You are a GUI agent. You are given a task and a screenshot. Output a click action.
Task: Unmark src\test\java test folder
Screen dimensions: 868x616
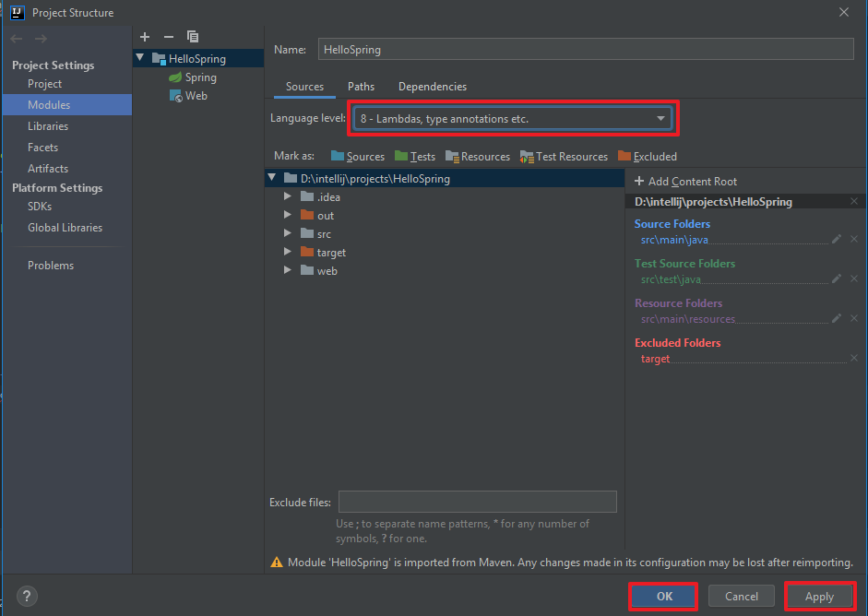tap(854, 278)
